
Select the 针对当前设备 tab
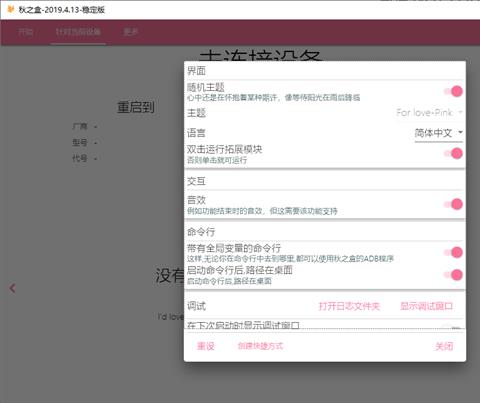tap(78, 32)
